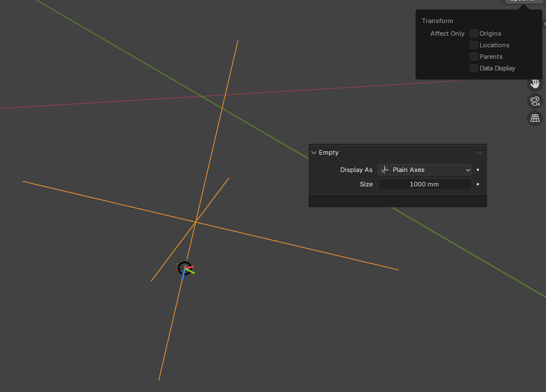546x392 pixels.
Task: Click the animate dot beside Display As
Action: click(x=478, y=170)
